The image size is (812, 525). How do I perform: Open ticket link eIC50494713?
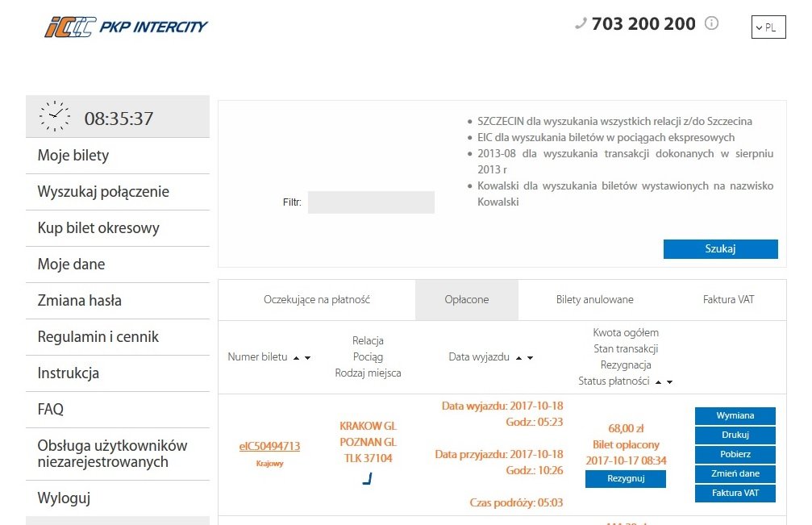pos(269,446)
